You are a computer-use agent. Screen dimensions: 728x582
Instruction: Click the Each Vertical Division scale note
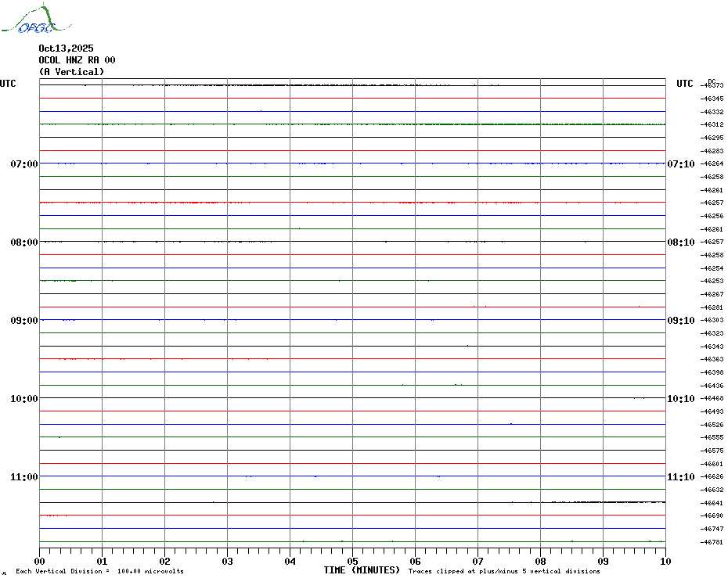coord(99,572)
